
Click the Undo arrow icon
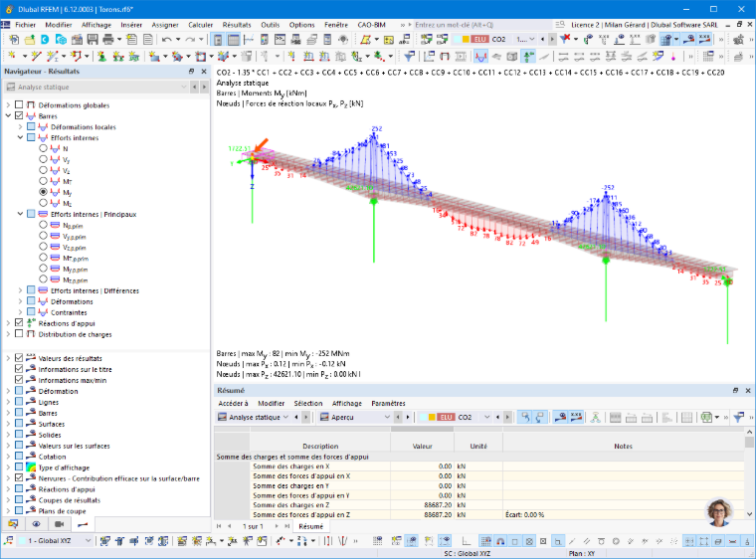coord(167,40)
